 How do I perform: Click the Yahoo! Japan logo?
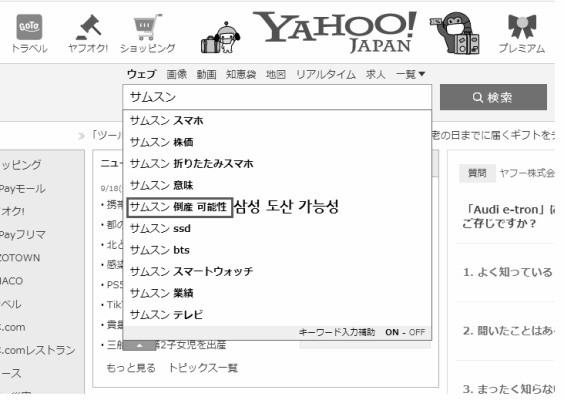click(x=335, y=32)
